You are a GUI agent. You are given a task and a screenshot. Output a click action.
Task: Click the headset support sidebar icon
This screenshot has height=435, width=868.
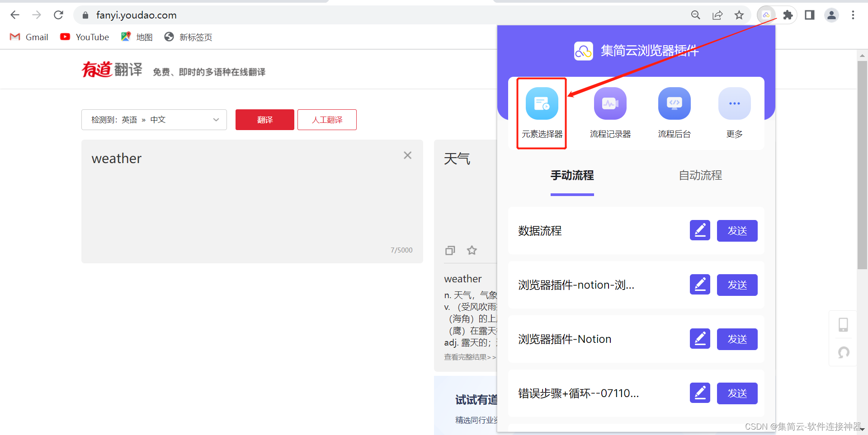pyautogui.click(x=843, y=352)
